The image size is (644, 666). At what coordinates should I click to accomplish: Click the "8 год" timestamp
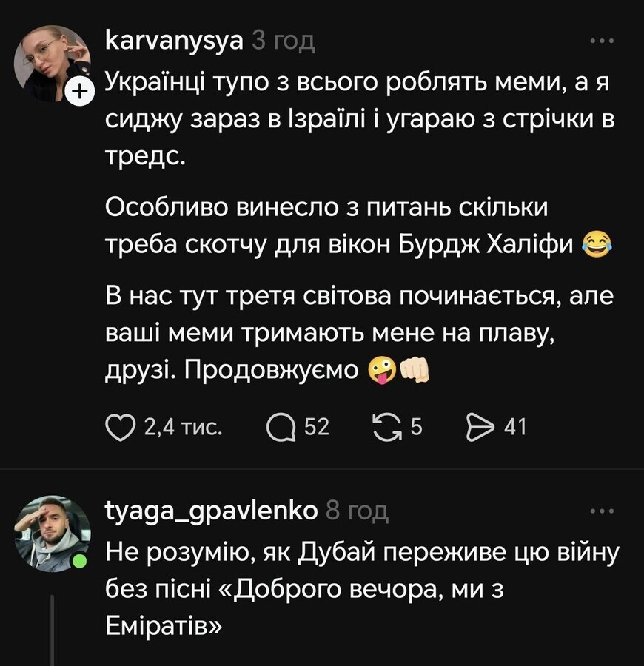point(357,511)
